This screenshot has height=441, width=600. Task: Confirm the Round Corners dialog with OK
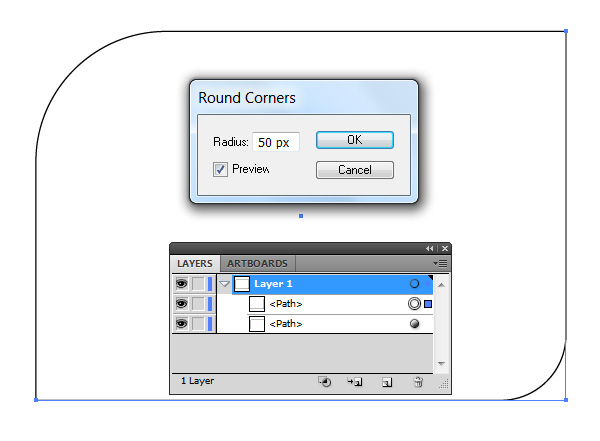[x=355, y=140]
